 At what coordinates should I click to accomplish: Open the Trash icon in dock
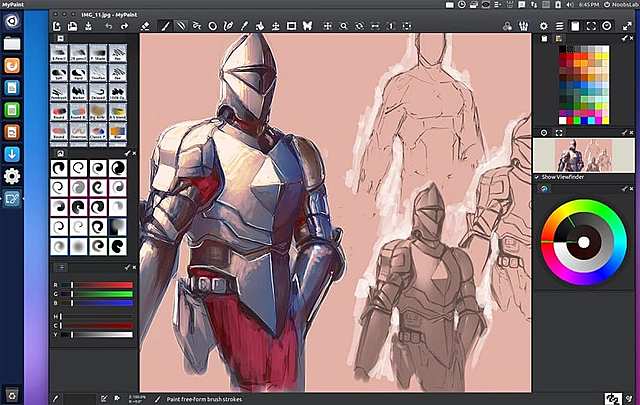click(12, 394)
